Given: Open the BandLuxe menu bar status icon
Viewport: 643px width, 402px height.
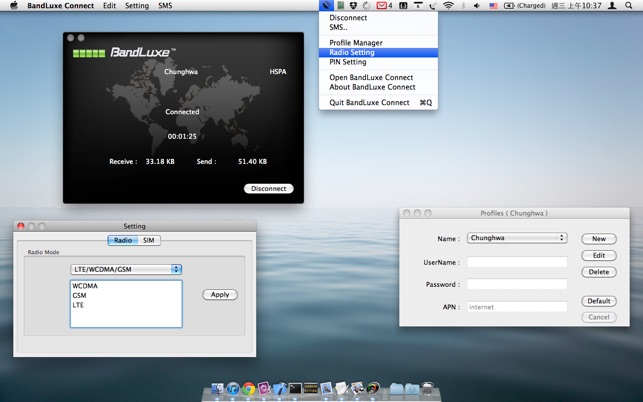Looking at the screenshot, I should [326, 5].
